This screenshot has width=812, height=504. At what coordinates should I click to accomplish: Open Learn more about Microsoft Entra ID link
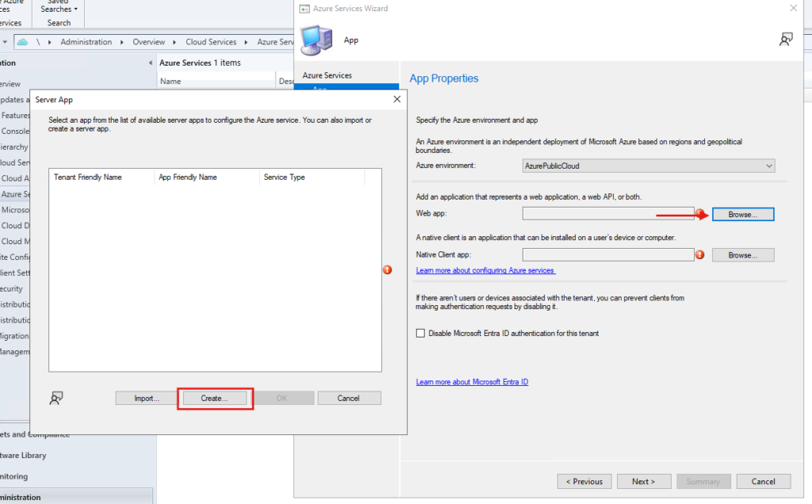click(472, 382)
